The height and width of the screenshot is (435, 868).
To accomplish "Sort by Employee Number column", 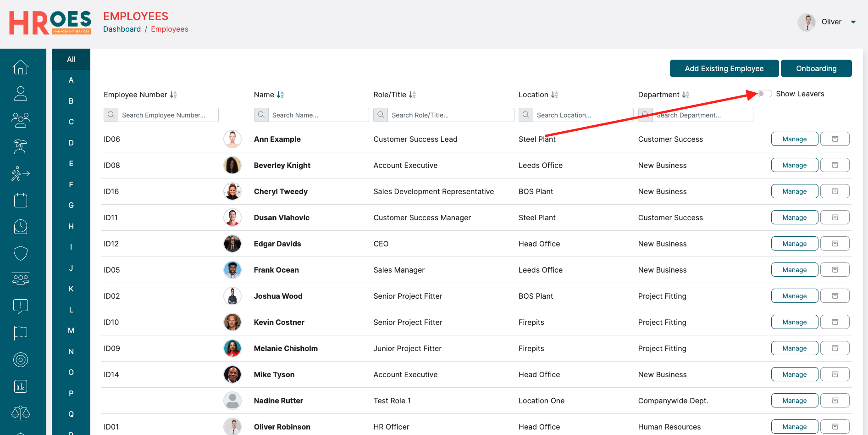I will tap(173, 95).
